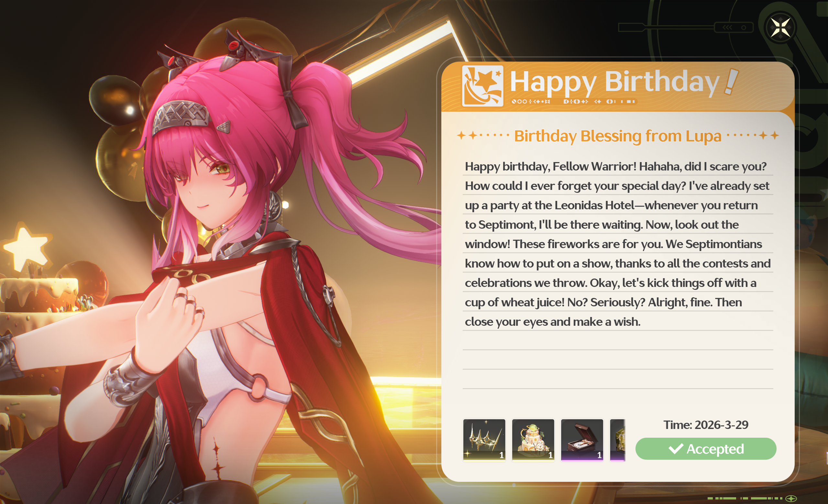Viewport: 828px width, 504px height.
Task: Select the partially hidden fourth reward item
Action: click(x=618, y=440)
